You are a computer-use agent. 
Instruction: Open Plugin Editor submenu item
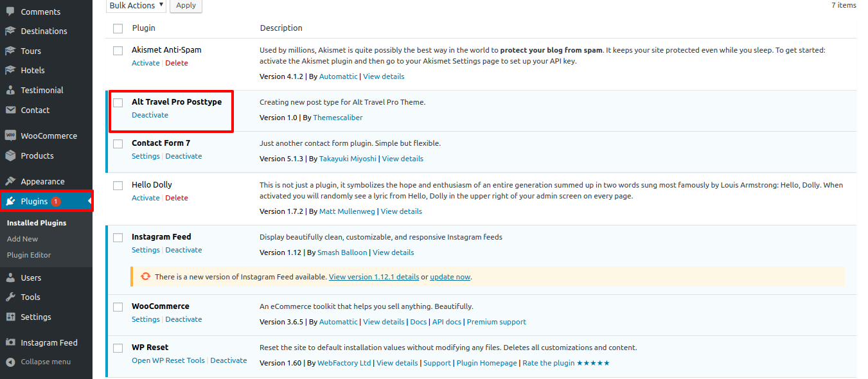[29, 255]
